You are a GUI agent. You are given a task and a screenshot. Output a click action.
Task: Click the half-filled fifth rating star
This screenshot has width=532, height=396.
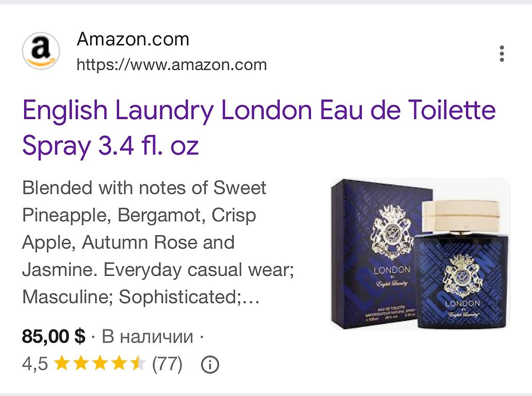pos(139,364)
